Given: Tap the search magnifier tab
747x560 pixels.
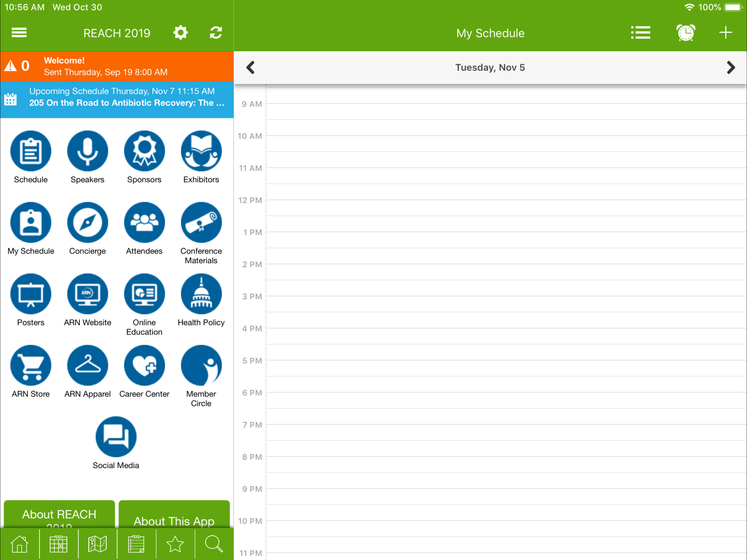Looking at the screenshot, I should point(214,544).
